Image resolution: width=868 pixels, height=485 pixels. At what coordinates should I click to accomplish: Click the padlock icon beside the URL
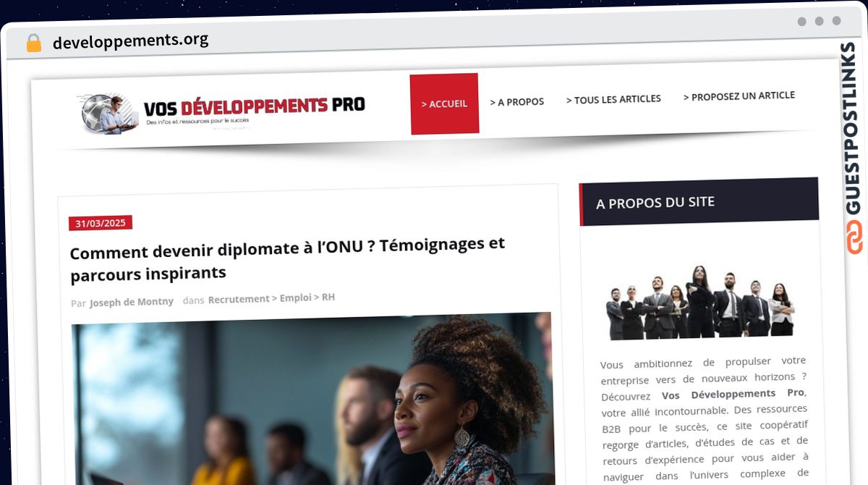pyautogui.click(x=33, y=43)
